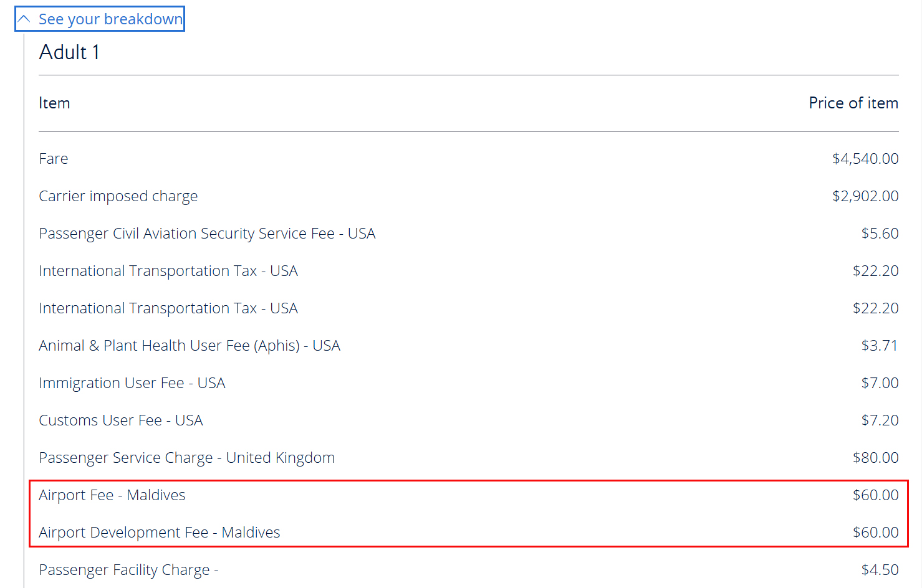Select Customs User Fee - USA

pyautogui.click(x=121, y=420)
